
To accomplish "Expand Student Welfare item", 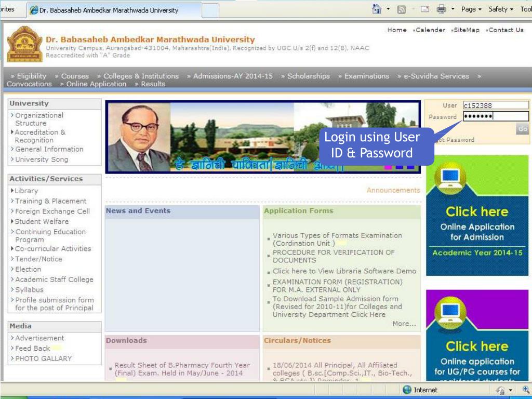I will (x=42, y=221).
